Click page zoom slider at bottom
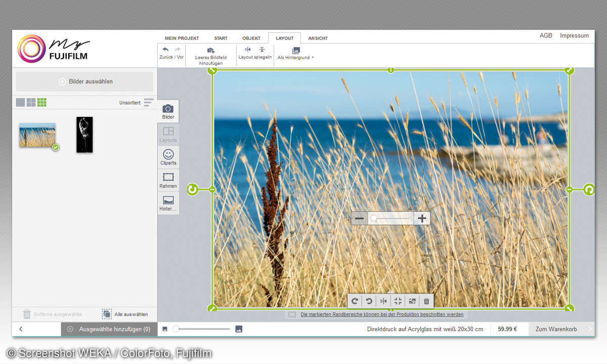 point(202,329)
